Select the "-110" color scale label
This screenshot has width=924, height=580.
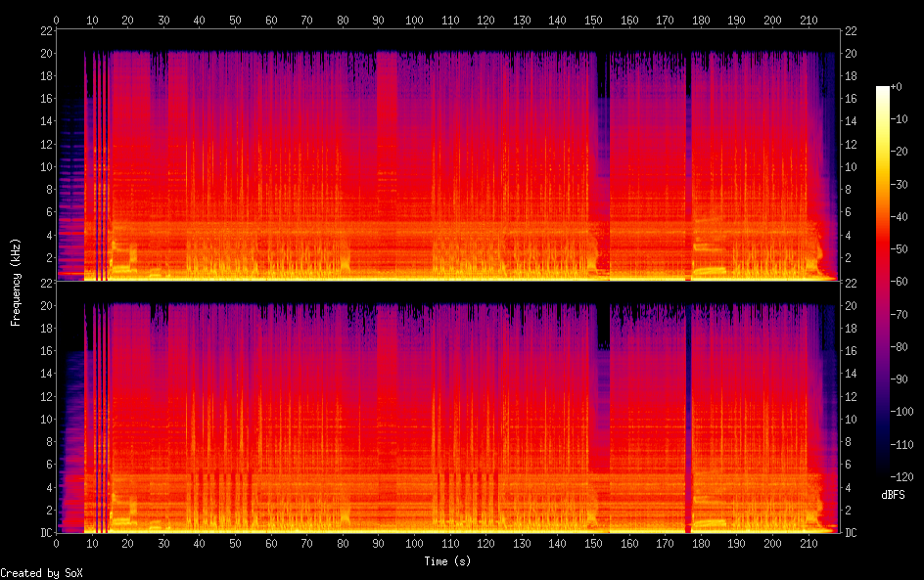coord(901,445)
